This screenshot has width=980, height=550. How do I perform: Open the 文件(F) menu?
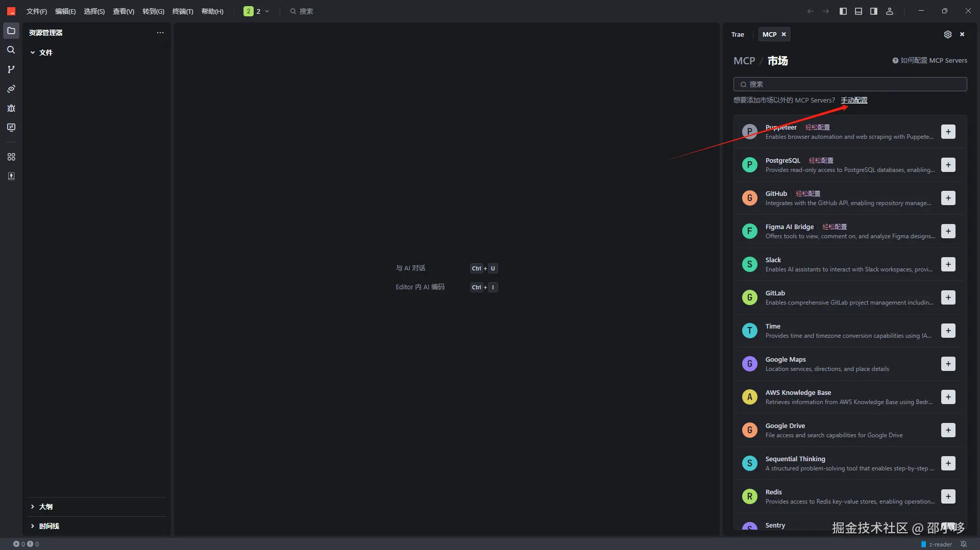[x=37, y=11]
